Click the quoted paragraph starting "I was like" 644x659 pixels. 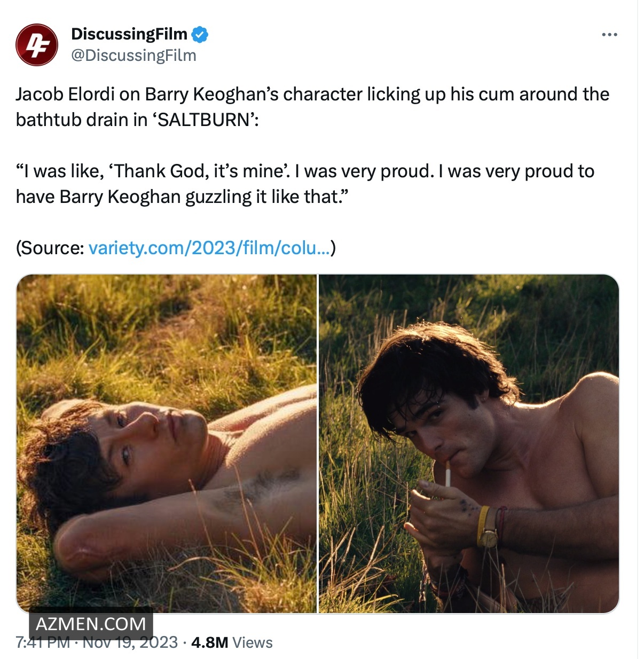[304, 184]
